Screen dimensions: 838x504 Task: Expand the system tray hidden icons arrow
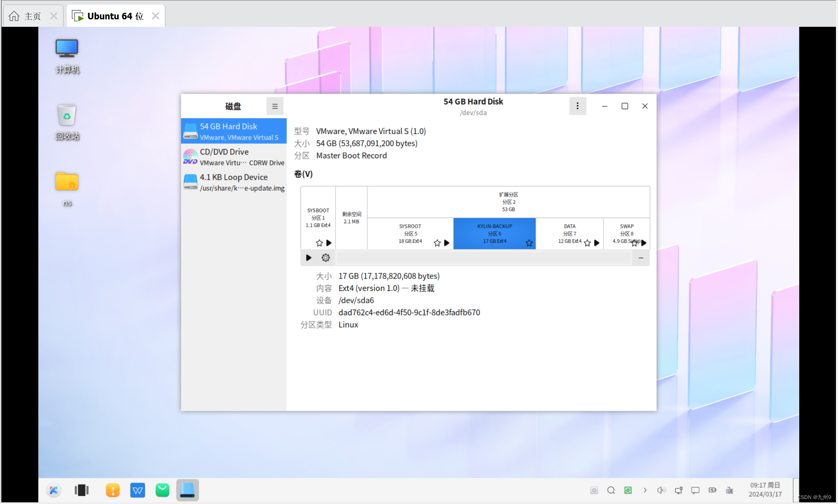point(645,490)
